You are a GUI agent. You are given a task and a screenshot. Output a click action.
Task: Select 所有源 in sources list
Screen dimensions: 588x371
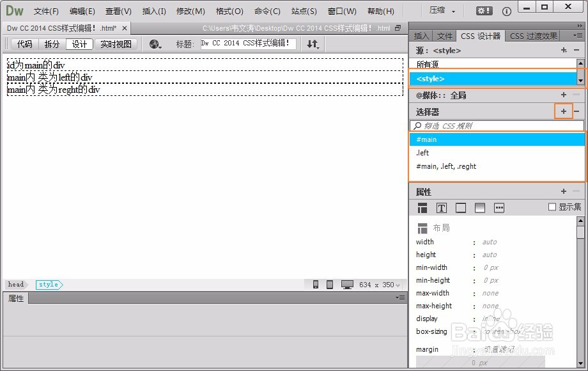493,65
